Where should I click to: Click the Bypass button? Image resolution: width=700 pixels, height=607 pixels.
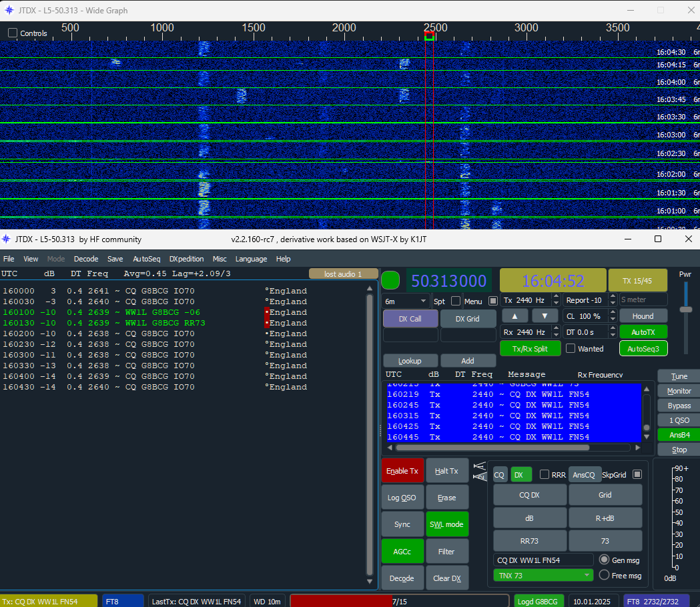pyautogui.click(x=679, y=406)
